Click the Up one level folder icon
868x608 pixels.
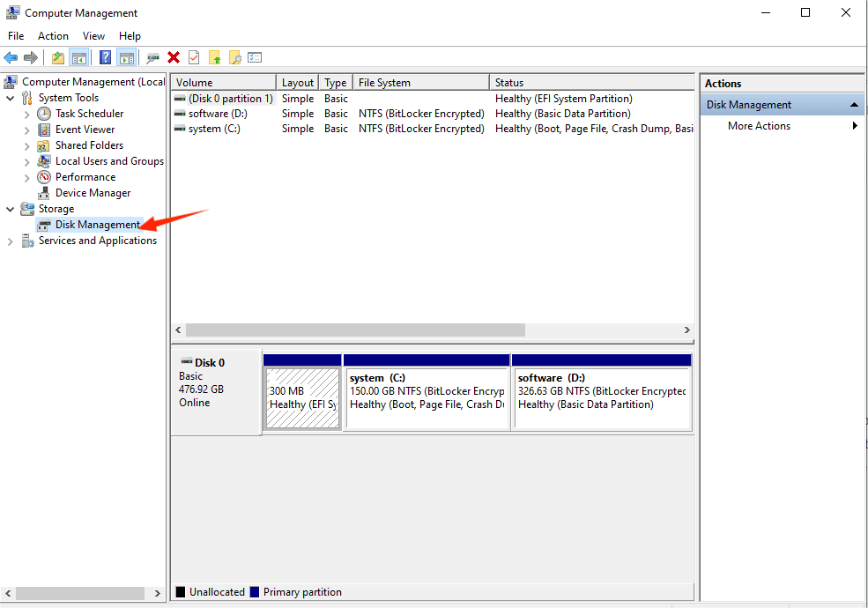58,58
